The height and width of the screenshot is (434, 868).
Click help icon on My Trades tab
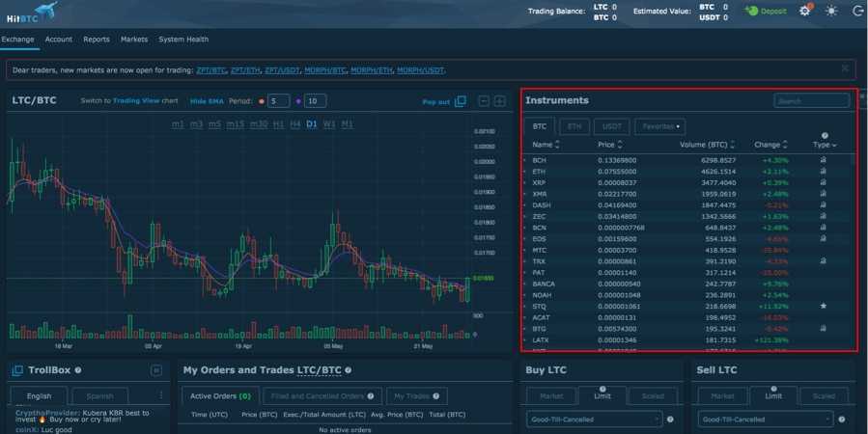coord(436,395)
